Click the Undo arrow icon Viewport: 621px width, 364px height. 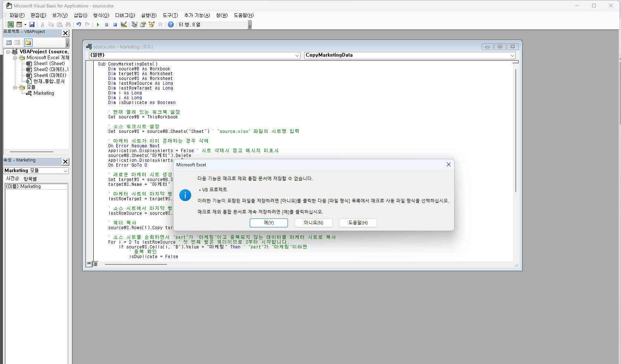79,24
